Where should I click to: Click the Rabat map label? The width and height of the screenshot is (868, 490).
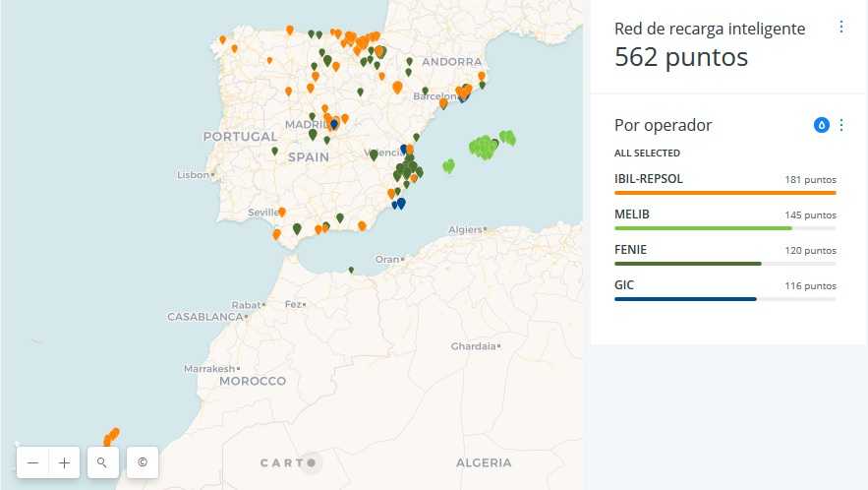tap(246, 305)
